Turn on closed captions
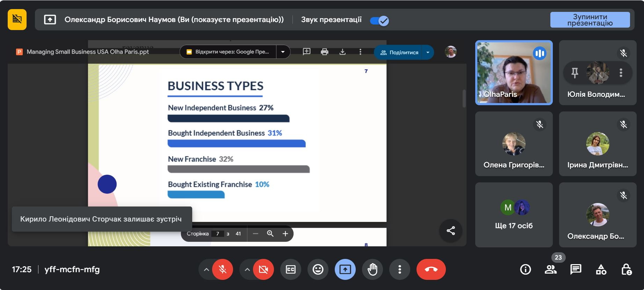This screenshot has width=644, height=290. [x=290, y=269]
